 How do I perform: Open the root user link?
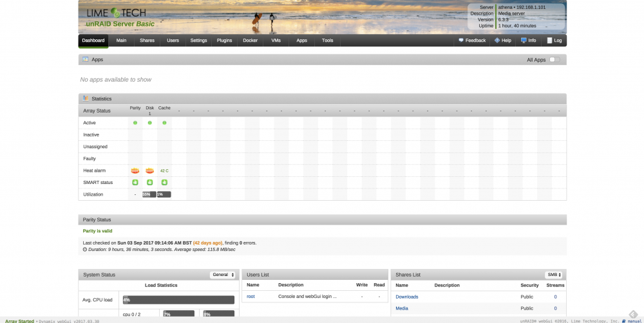[x=251, y=297]
